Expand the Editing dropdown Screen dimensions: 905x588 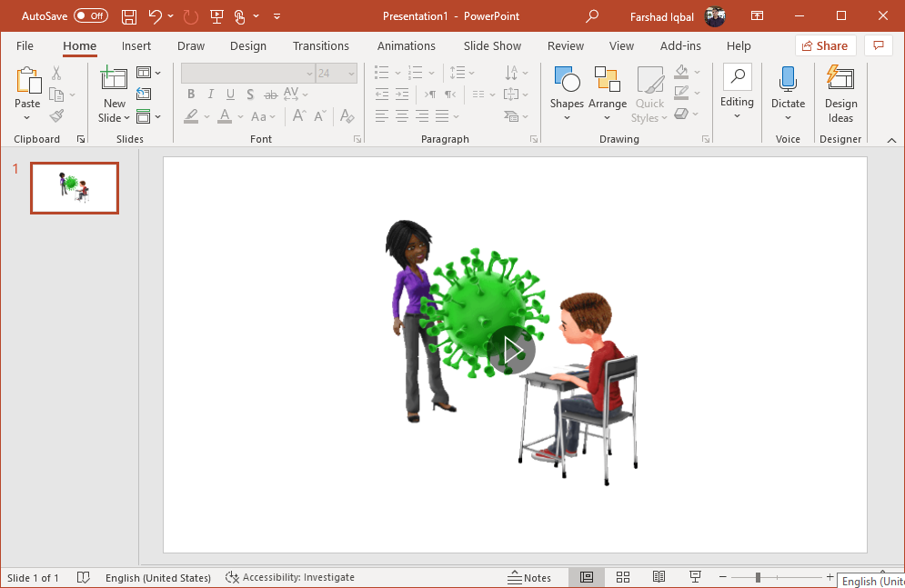[x=737, y=95]
